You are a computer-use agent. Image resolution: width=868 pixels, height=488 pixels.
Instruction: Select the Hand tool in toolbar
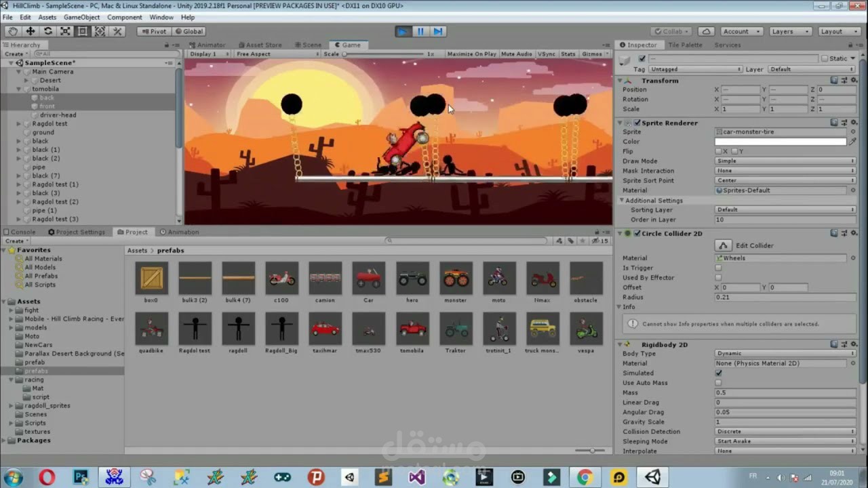click(x=13, y=31)
